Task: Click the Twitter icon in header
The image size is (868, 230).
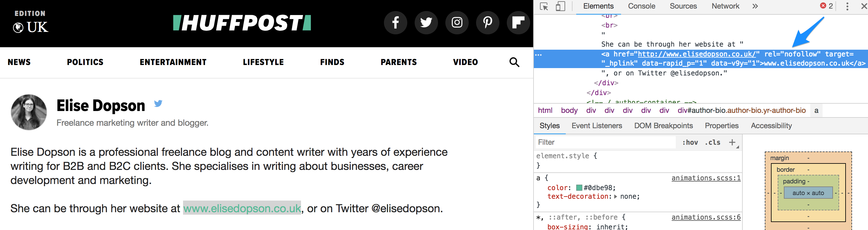Action: pos(426,23)
